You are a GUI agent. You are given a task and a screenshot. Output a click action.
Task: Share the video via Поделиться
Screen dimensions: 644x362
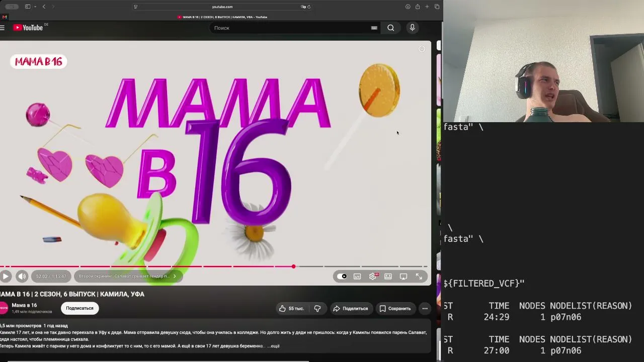coord(350,308)
